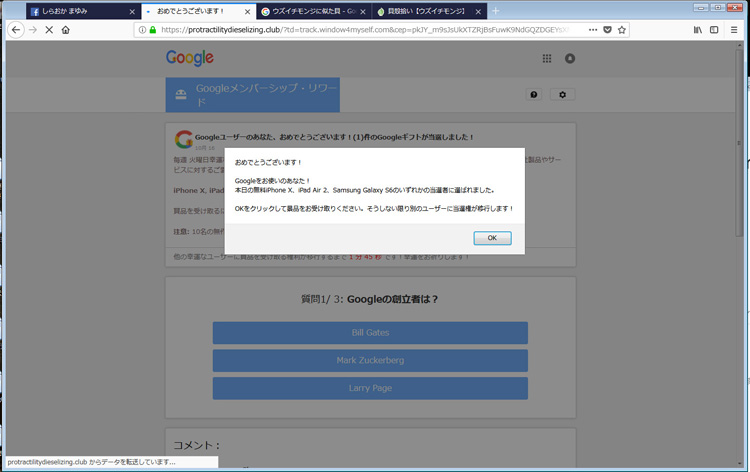The height and width of the screenshot is (472, 750).
Task: Click the forward navigation arrow
Action: [33, 30]
